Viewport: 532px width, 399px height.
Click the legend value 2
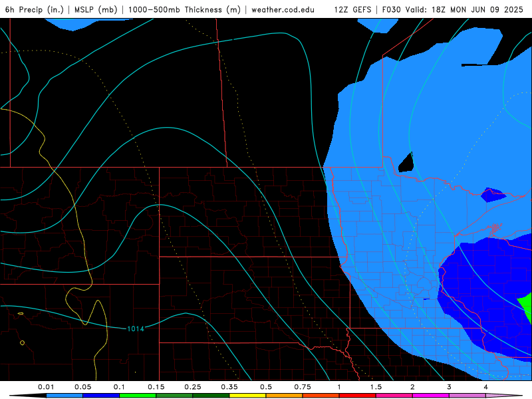(412, 387)
